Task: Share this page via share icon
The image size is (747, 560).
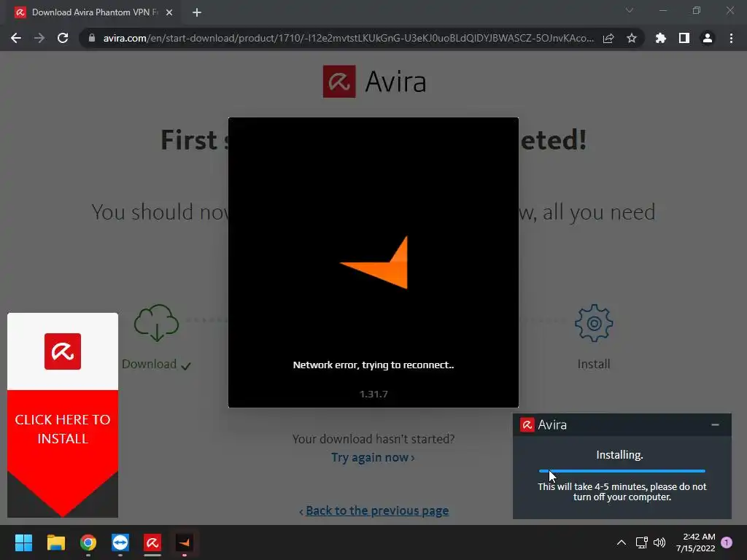Action: tap(608, 38)
